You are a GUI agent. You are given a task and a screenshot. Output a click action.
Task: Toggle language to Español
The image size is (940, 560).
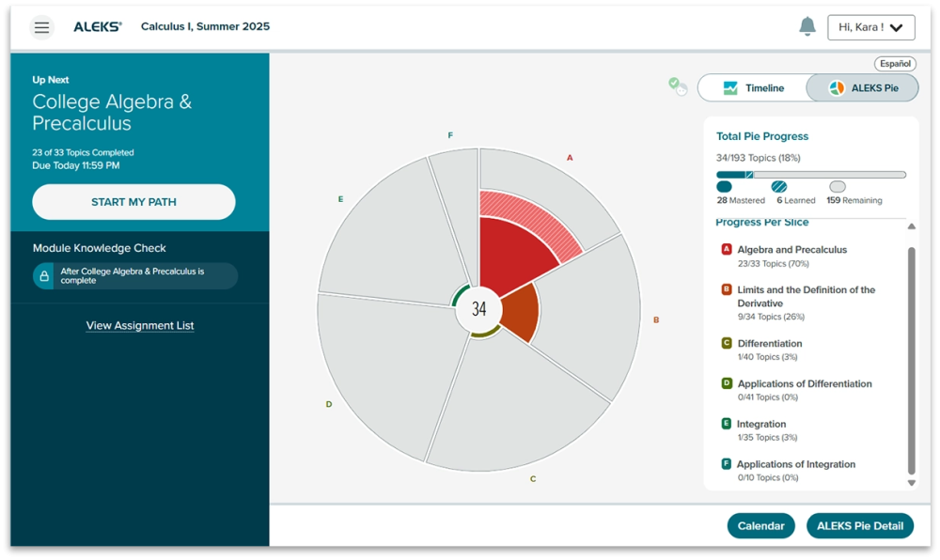click(894, 64)
